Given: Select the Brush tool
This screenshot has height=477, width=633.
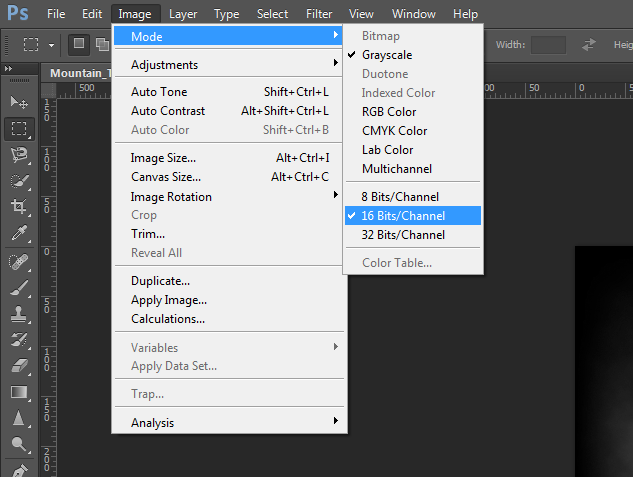Looking at the screenshot, I should tap(19, 288).
